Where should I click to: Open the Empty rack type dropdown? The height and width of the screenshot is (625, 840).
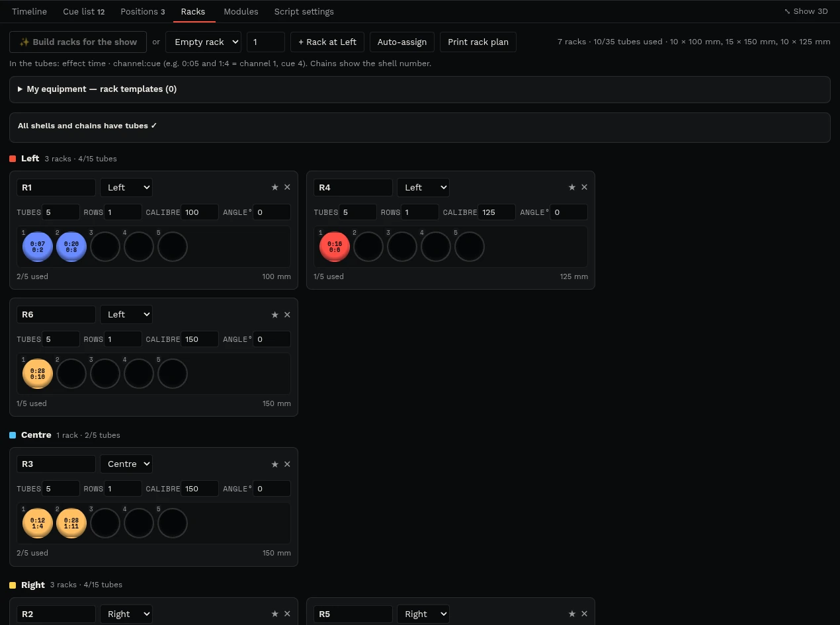[x=203, y=42]
